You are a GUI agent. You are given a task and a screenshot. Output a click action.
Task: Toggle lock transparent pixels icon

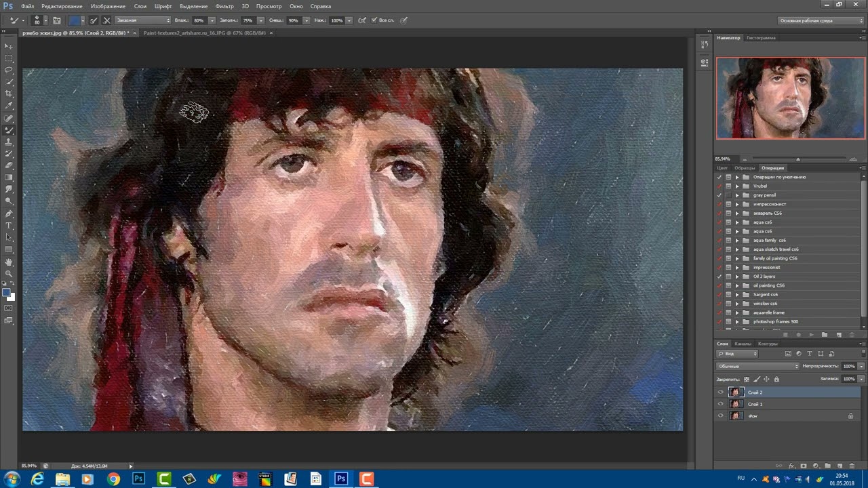(x=747, y=380)
